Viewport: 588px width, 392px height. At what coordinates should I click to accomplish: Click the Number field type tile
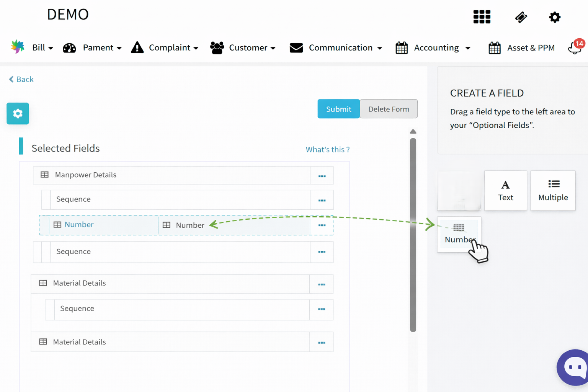tap(459, 234)
